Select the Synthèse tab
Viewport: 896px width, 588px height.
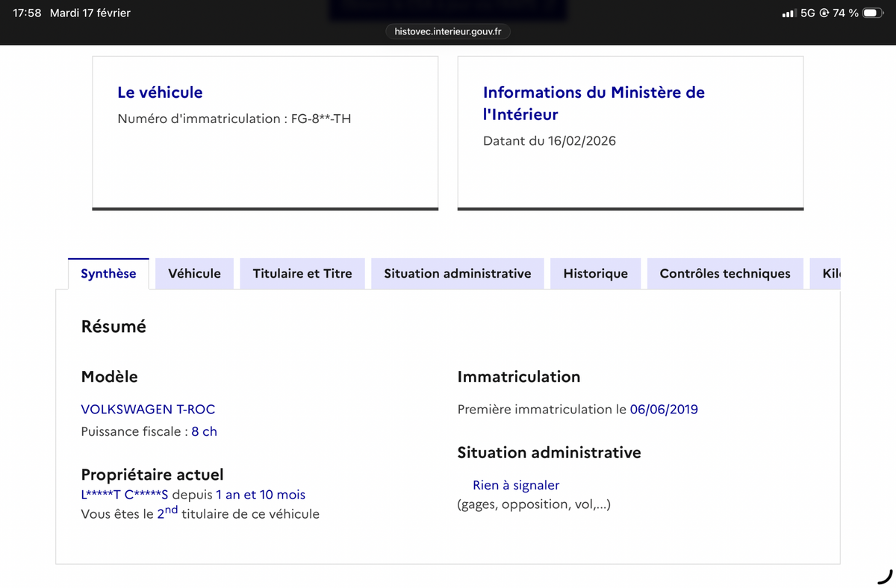(108, 274)
